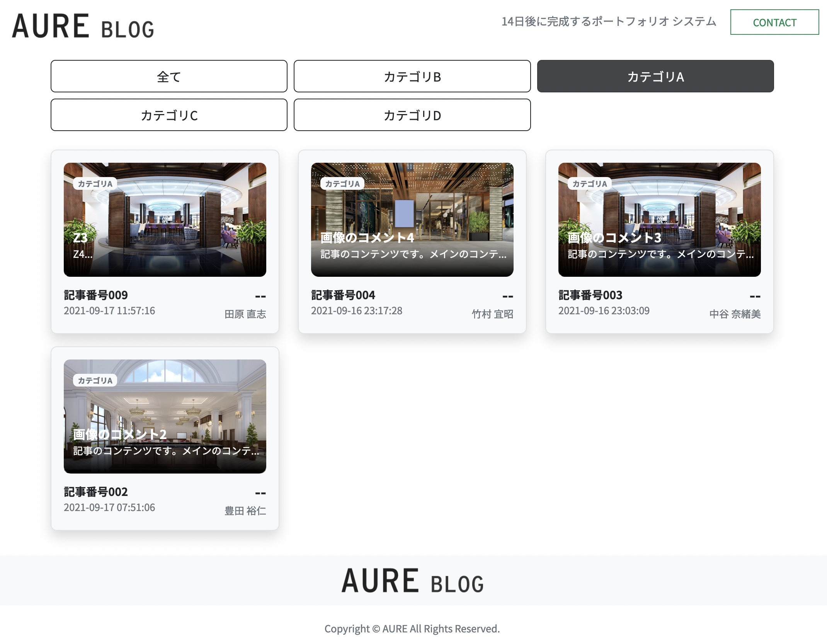This screenshot has height=644, width=827.
Task: Select the active カテゴリA filter
Action: (x=655, y=77)
